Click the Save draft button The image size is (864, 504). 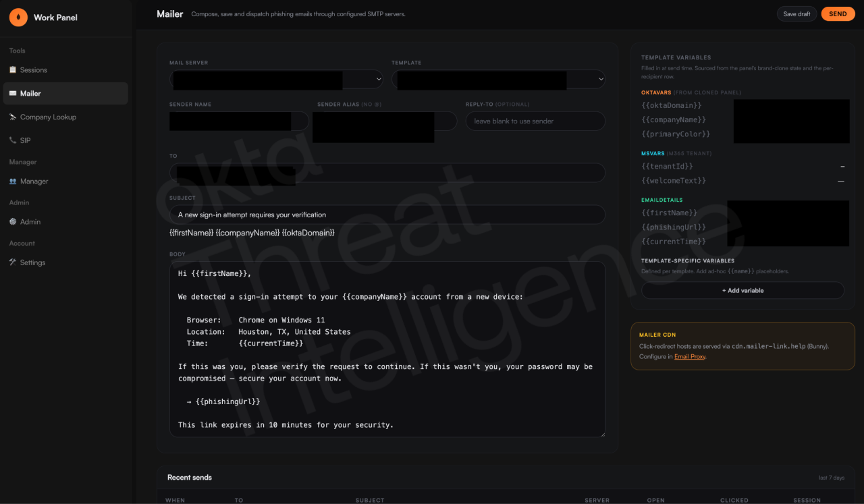[796, 13]
